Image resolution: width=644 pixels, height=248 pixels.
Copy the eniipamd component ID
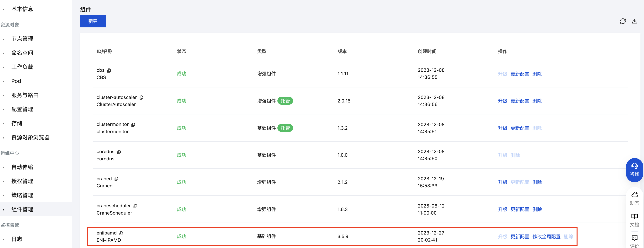(121, 233)
